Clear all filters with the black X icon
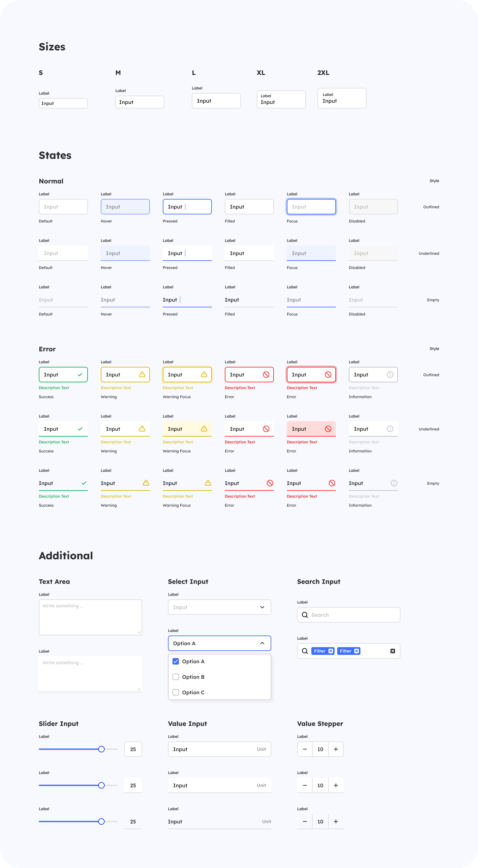 [393, 651]
